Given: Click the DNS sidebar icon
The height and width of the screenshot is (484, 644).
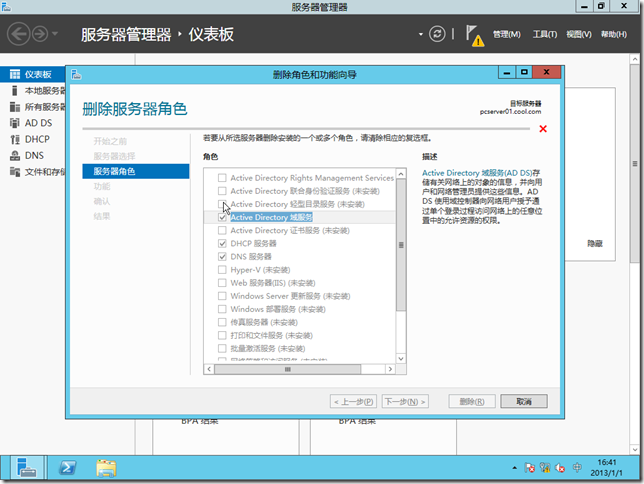Looking at the screenshot, I should tap(15, 155).
